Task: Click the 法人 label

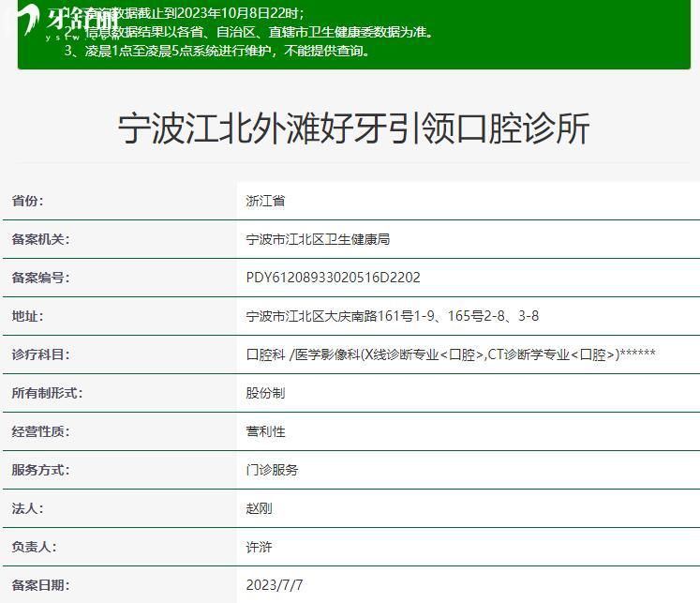Action: coord(28,508)
